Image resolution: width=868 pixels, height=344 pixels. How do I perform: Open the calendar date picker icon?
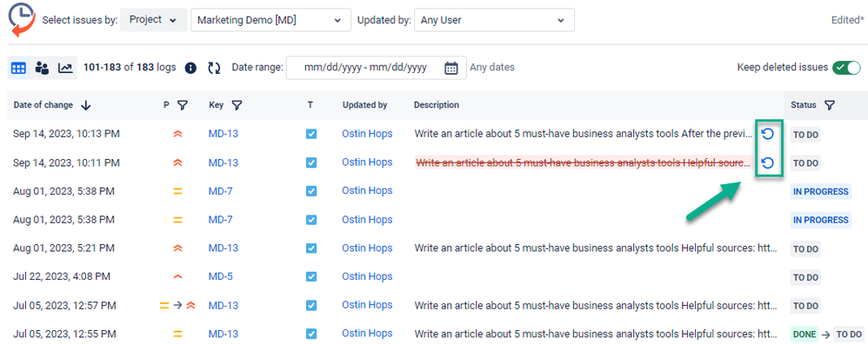click(451, 68)
